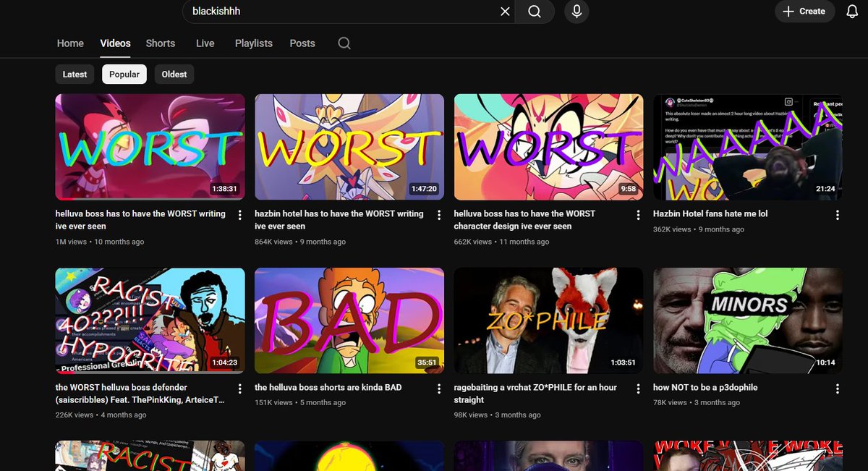Viewport: 868px width, 471px height.
Task: Open thumbnail of 1:04:23 saiscribbles defender video
Action: (150, 321)
